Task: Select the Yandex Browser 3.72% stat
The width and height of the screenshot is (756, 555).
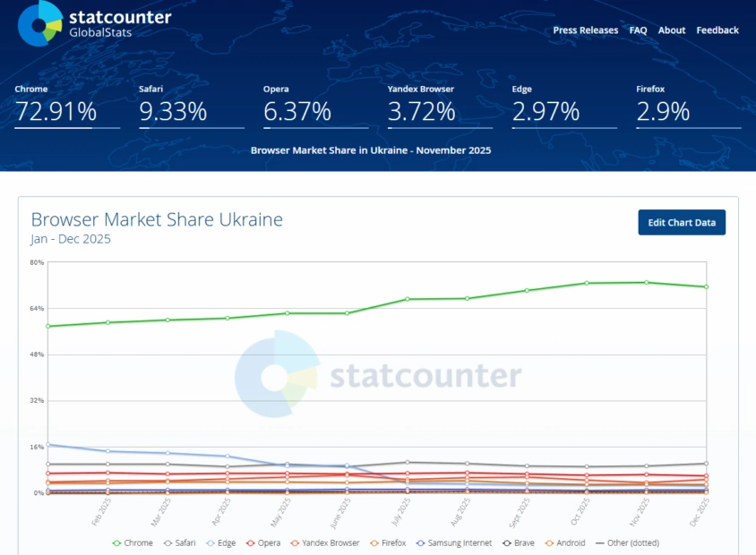Action: (x=440, y=107)
